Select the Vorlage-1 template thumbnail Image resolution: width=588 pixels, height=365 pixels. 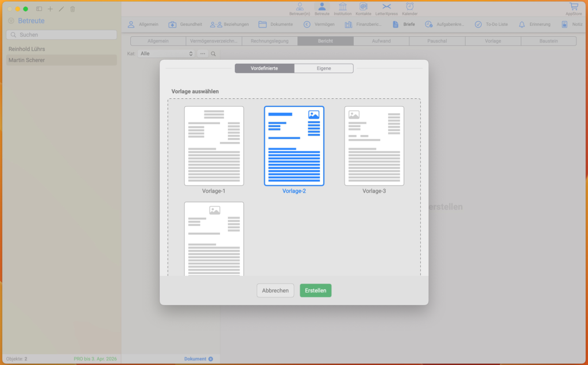coord(214,146)
